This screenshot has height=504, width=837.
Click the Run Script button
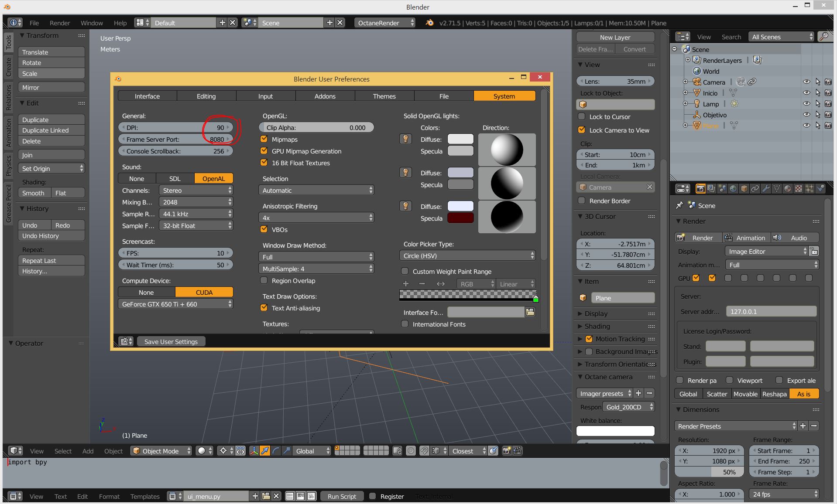(x=342, y=496)
